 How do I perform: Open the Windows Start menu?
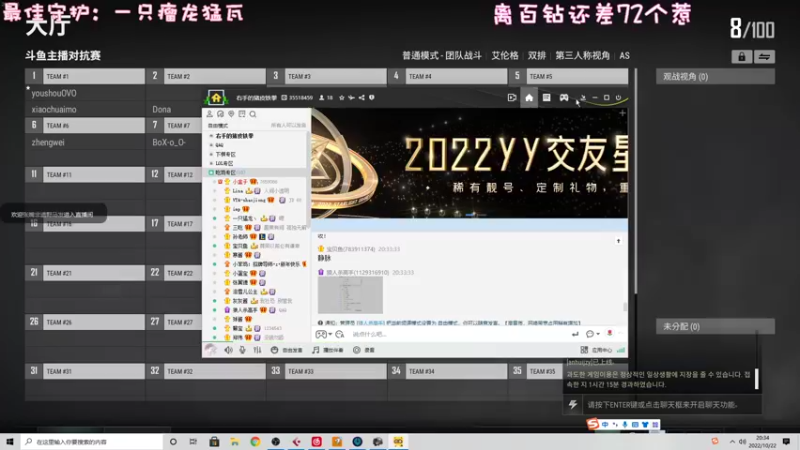click(x=10, y=441)
